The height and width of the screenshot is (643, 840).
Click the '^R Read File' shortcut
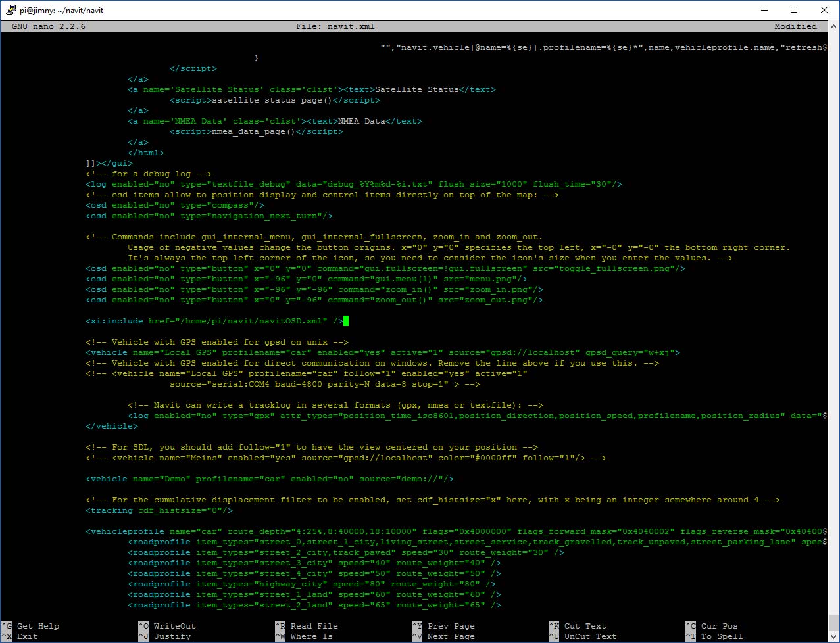click(x=307, y=626)
